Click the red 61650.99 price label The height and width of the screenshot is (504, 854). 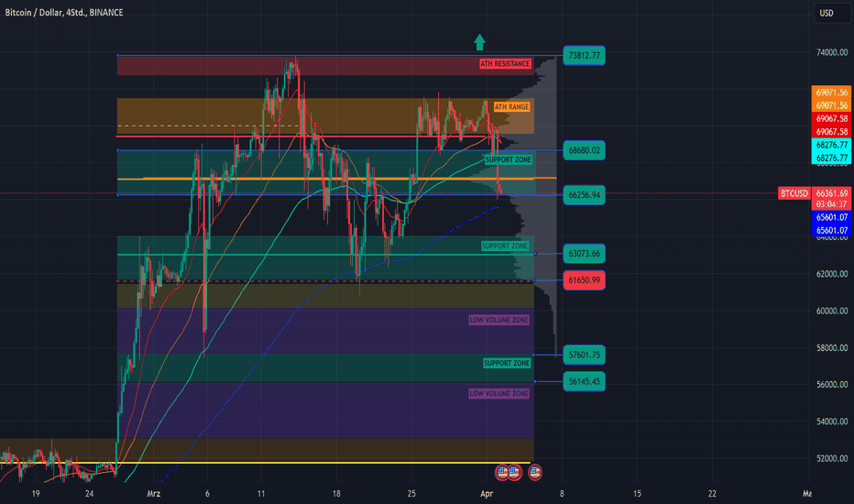click(585, 279)
